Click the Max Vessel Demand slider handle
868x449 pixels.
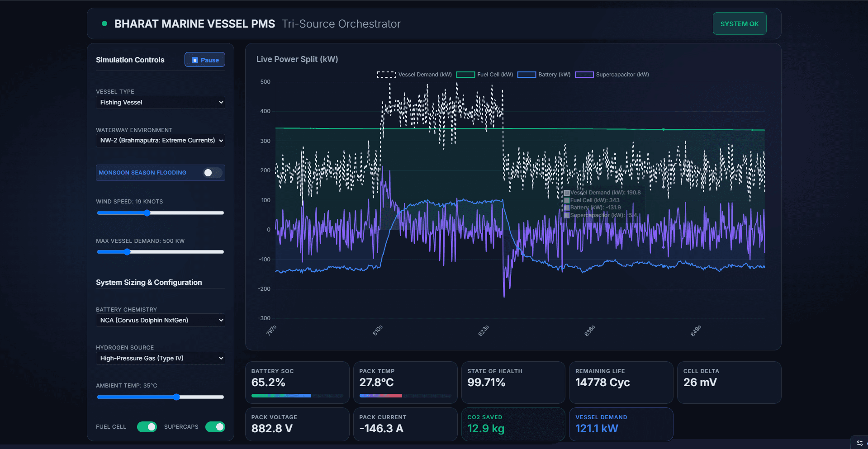127,252
